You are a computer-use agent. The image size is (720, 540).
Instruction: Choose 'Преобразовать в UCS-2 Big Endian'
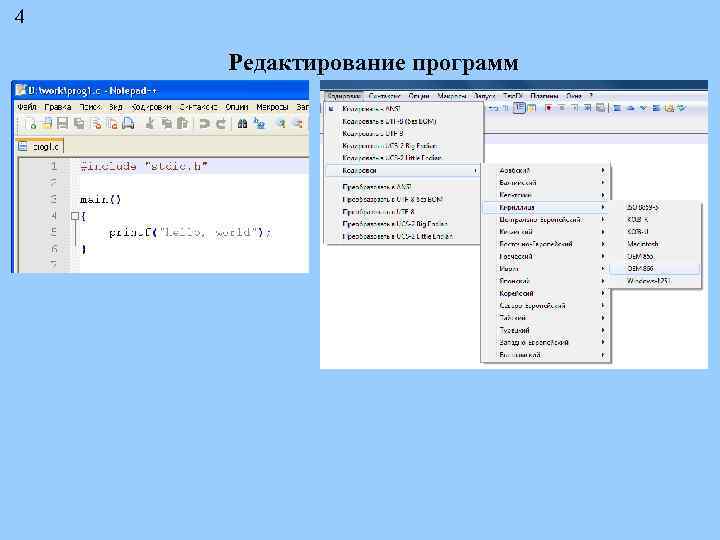(x=404, y=224)
